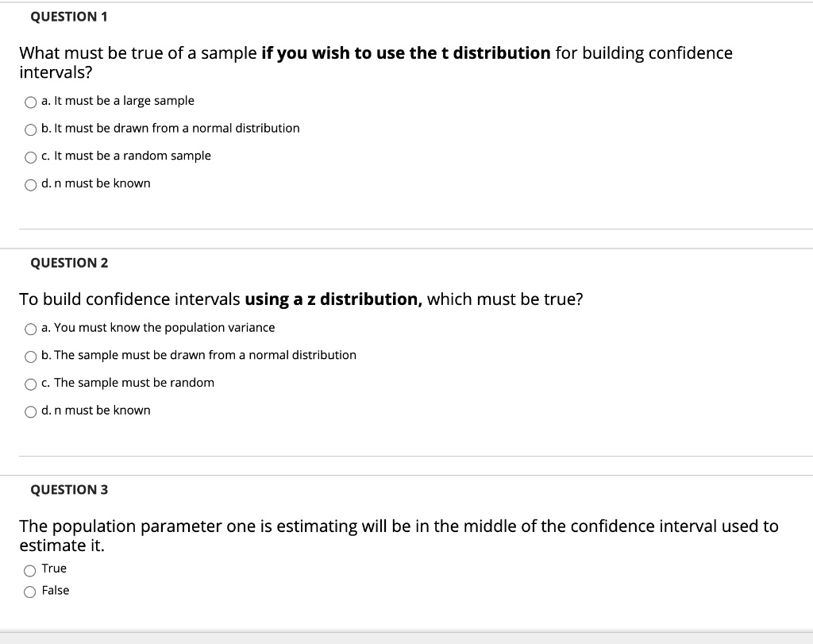Viewport: 813px width, 644px height.
Task: Click the 'QUESTION 3' heading
Action: (69, 490)
